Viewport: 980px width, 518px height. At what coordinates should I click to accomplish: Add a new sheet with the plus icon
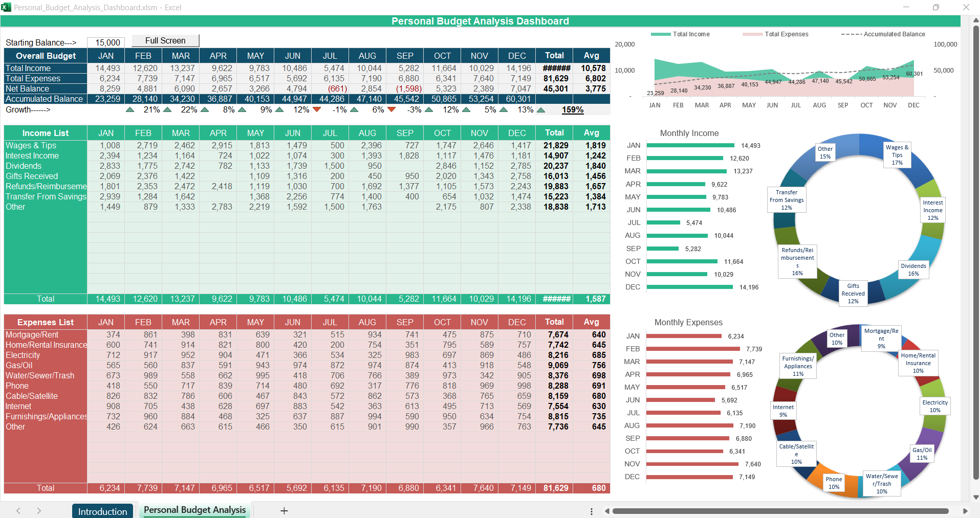284,511
